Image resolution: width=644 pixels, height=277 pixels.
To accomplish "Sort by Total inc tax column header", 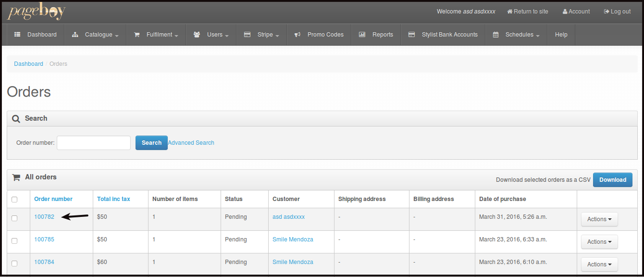I will pos(113,199).
